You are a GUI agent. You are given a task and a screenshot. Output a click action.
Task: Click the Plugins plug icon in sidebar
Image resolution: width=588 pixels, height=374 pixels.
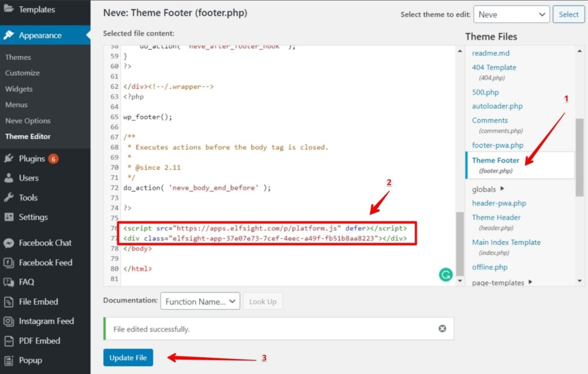pyautogui.click(x=9, y=159)
